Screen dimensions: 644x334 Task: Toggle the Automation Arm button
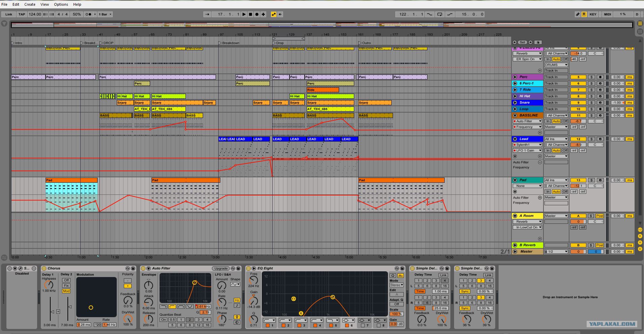274,14
